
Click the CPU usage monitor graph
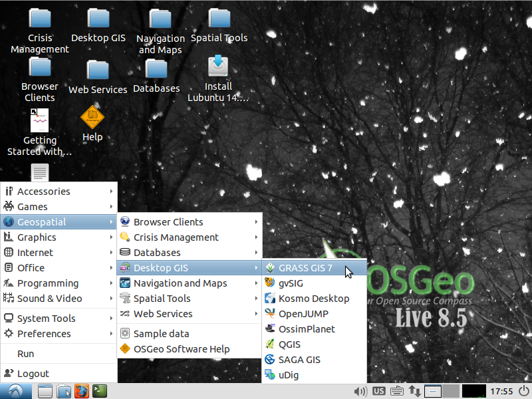point(474,392)
